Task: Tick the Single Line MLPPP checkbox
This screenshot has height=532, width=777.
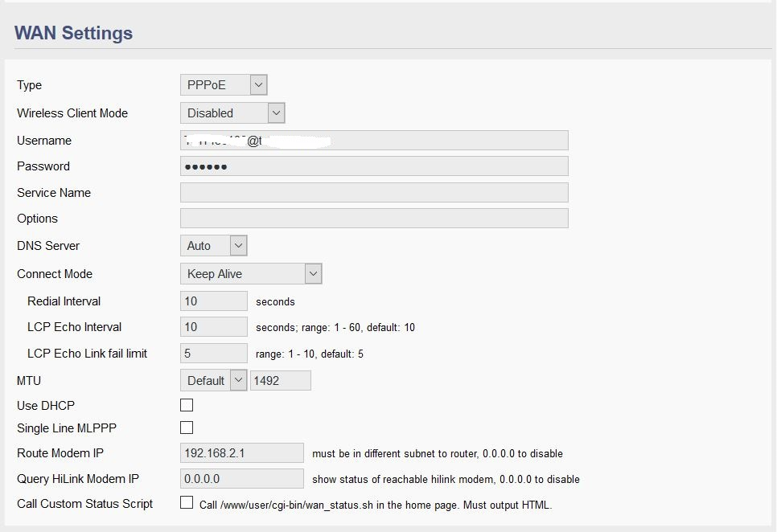Action: [x=187, y=428]
